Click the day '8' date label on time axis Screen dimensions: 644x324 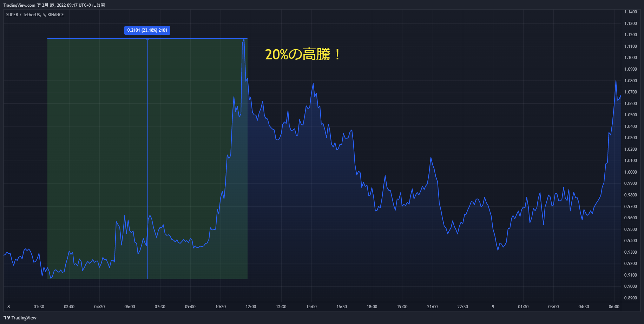pos(9,307)
